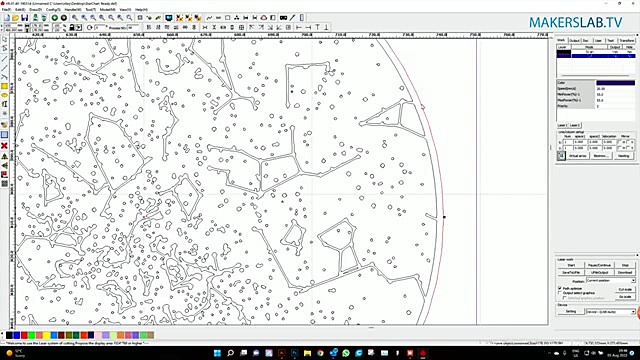
Task: Pick the red swatch in bottom palette
Action: [24, 335]
